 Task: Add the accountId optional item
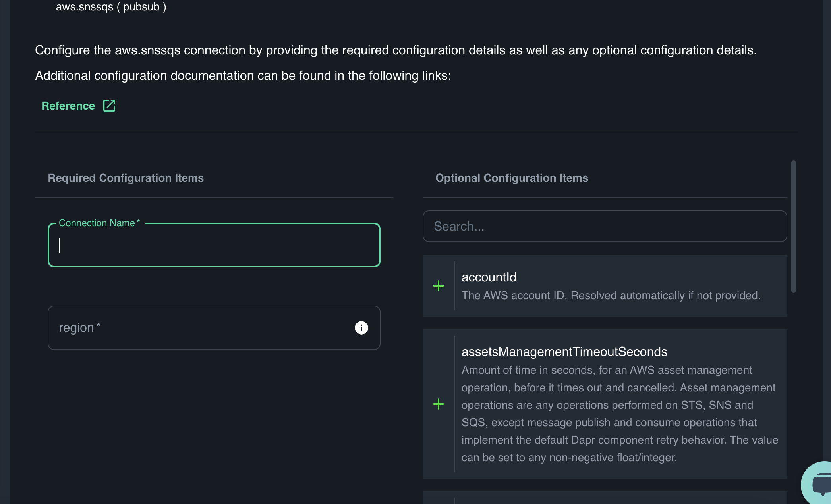pos(439,286)
